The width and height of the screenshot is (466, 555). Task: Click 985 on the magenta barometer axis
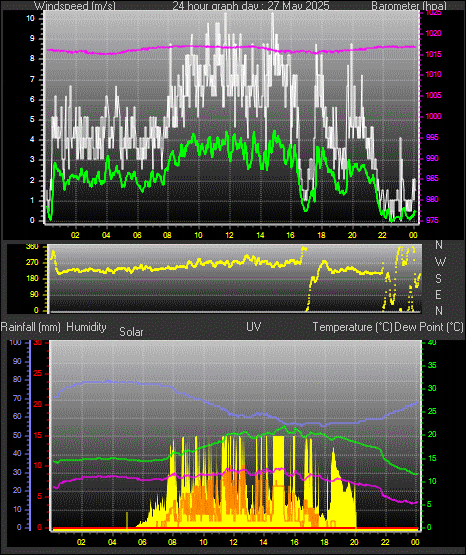[x=432, y=178]
